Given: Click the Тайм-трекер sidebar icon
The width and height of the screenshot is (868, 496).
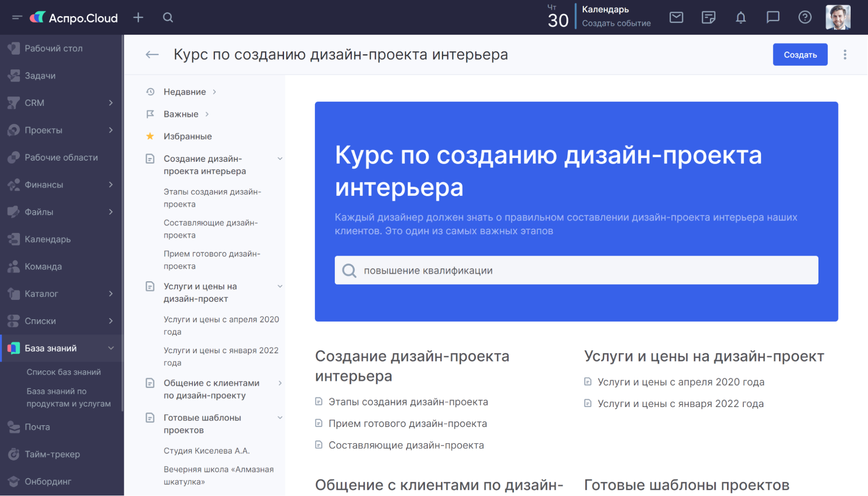Looking at the screenshot, I should tap(13, 454).
